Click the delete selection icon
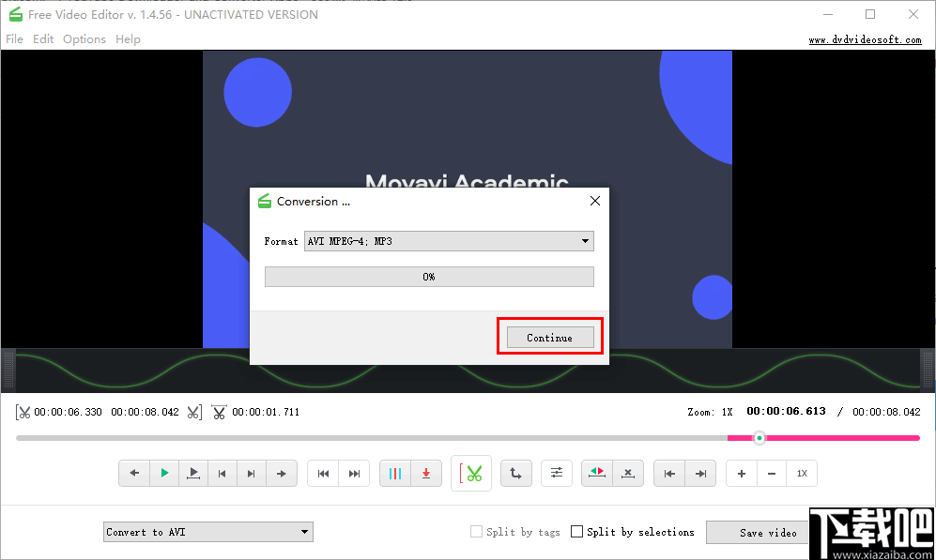The width and height of the screenshot is (936, 560). click(x=628, y=473)
